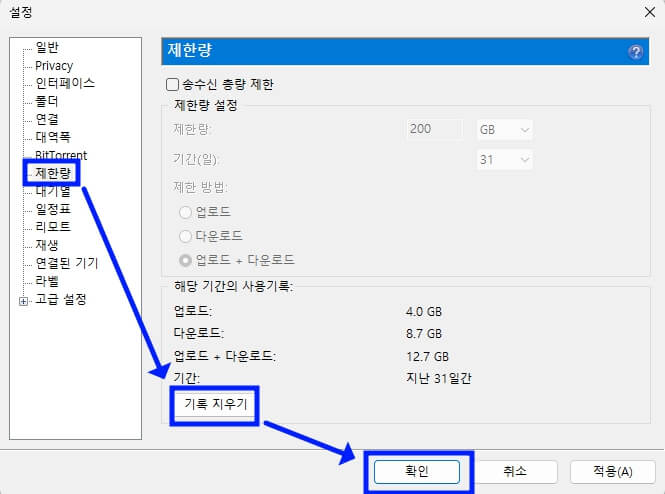Open the 재생 settings page
This screenshot has width=665, height=494.
point(47,245)
